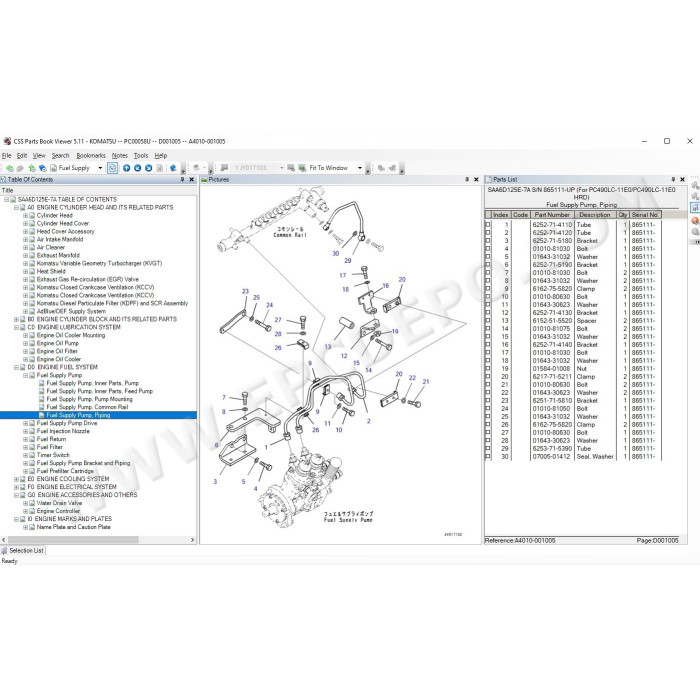Collapse the D0 Engine Fuel System node
The image size is (700, 700).
pyautogui.click(x=16, y=367)
